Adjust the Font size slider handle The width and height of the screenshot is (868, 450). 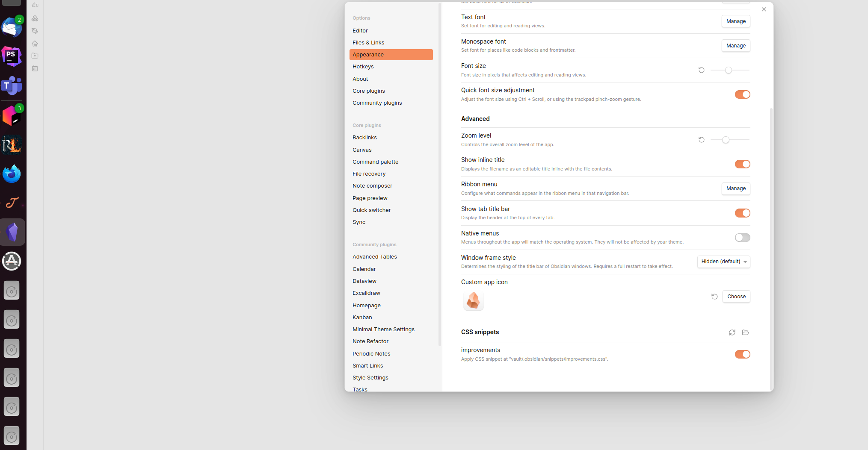point(728,70)
